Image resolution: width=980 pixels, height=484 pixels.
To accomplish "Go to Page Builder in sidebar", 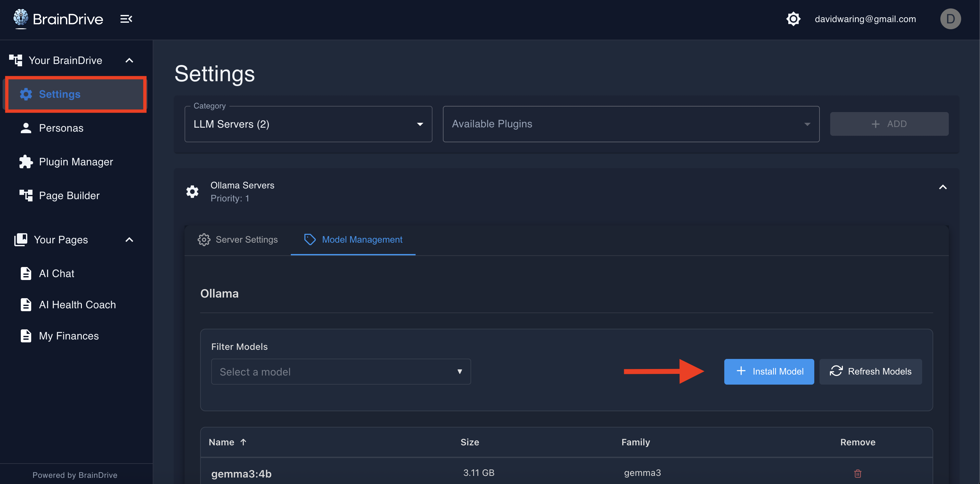I will pyautogui.click(x=69, y=196).
